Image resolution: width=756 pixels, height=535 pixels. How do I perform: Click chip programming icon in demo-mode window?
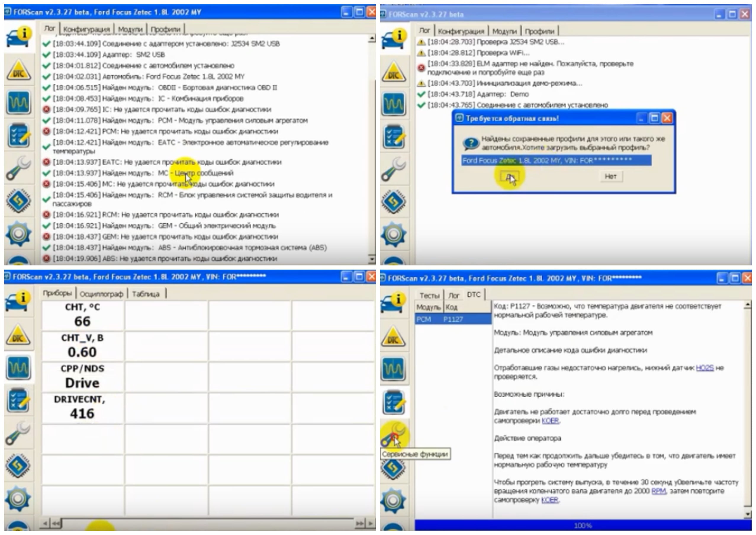point(394,201)
